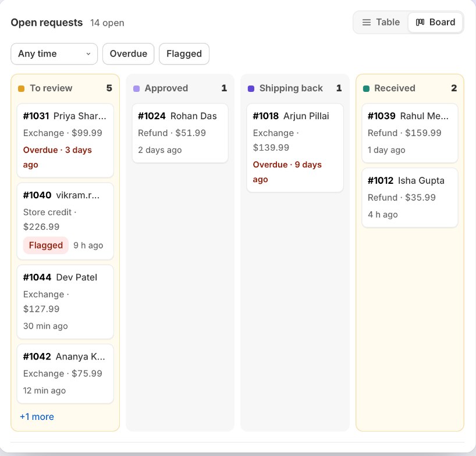Click the To review column header
476x456 pixels.
click(x=65, y=88)
